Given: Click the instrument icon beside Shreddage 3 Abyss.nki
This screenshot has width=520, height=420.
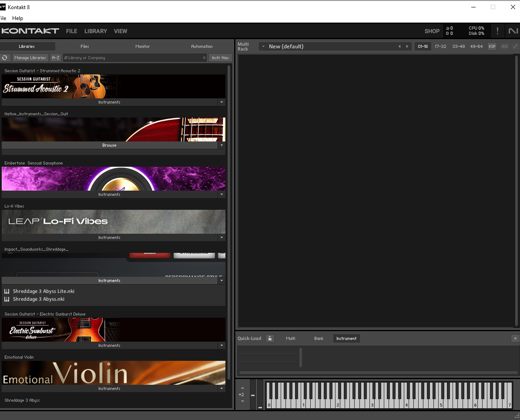Looking at the screenshot, I should [x=7, y=299].
